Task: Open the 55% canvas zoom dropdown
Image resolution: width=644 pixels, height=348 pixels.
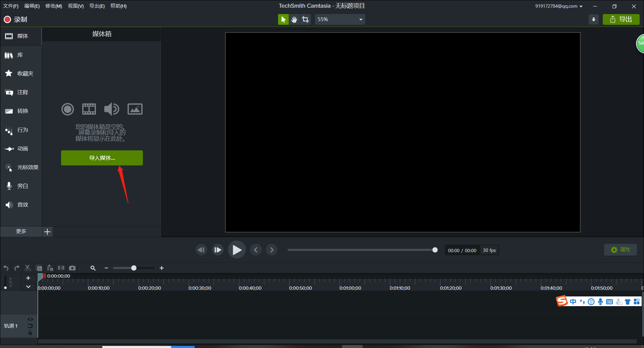Action: point(340,19)
